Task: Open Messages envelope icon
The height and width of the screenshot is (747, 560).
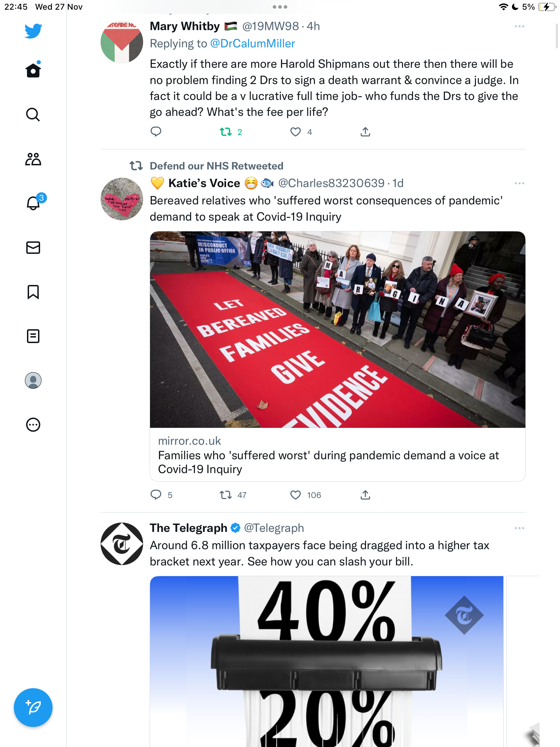Action: [33, 248]
